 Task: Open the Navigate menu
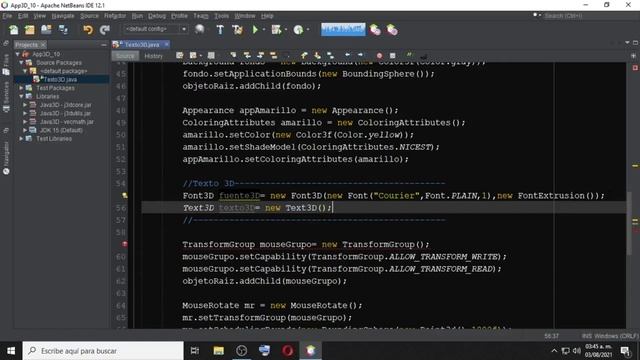tap(63, 16)
